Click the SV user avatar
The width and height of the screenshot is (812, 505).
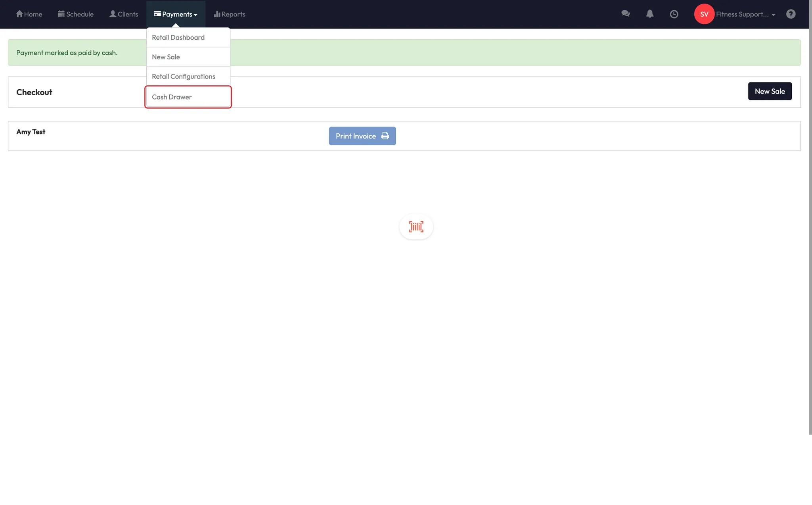click(x=704, y=14)
